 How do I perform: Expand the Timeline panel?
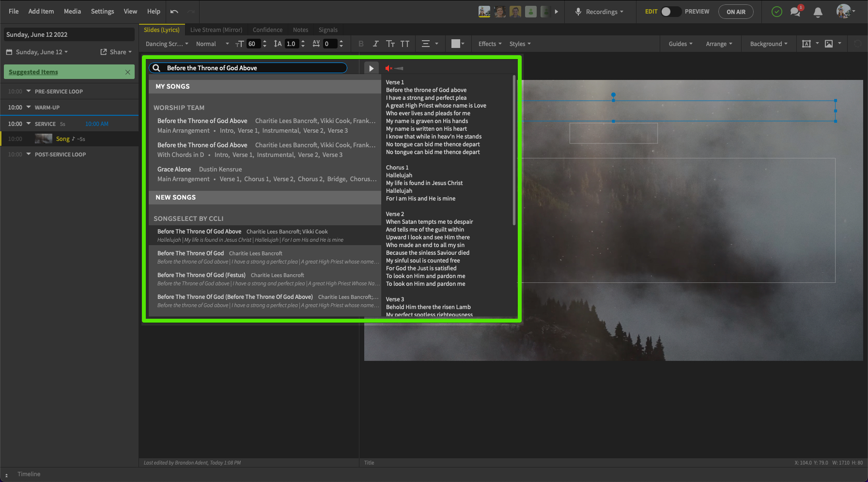[x=6, y=475]
